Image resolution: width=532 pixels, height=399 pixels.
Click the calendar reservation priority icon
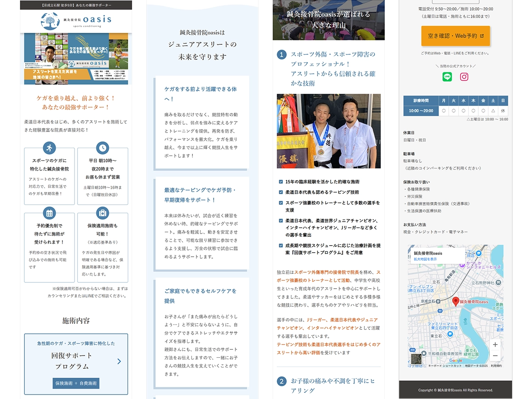click(49, 213)
